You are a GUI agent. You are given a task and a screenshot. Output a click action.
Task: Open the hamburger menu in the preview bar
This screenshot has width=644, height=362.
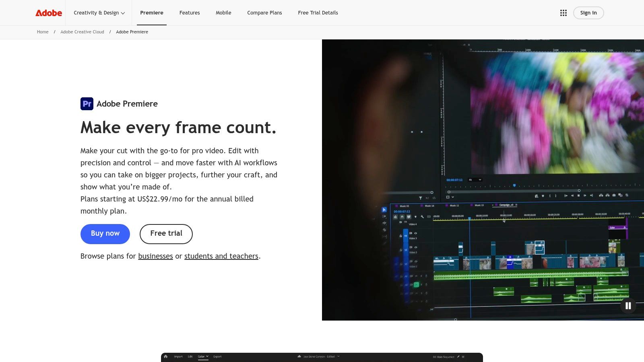463,357
